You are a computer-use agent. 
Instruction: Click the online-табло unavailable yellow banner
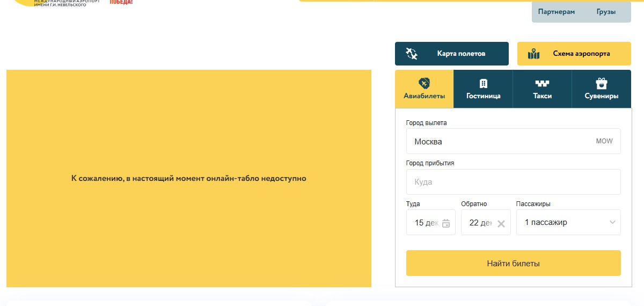click(x=188, y=178)
